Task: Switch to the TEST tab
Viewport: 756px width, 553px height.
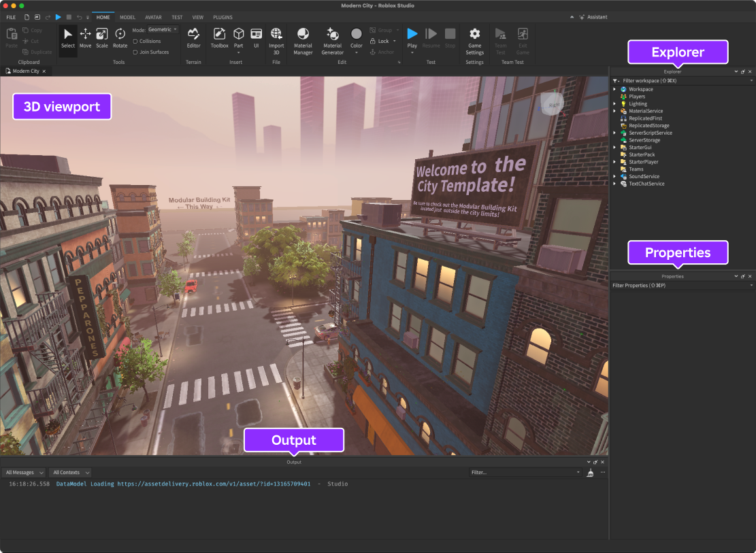Action: [177, 17]
